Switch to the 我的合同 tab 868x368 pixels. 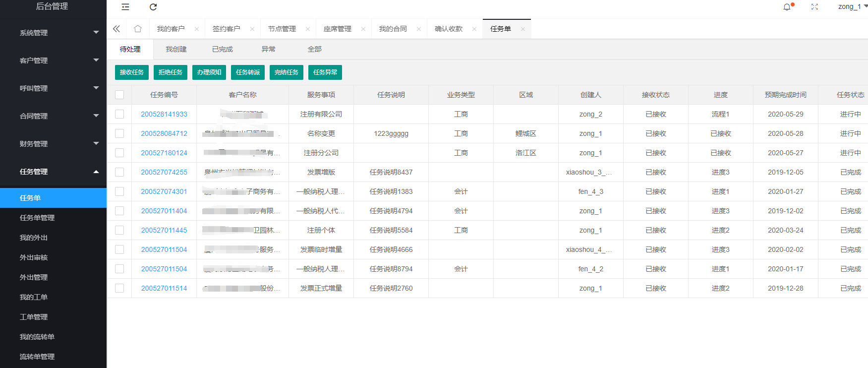click(x=393, y=29)
